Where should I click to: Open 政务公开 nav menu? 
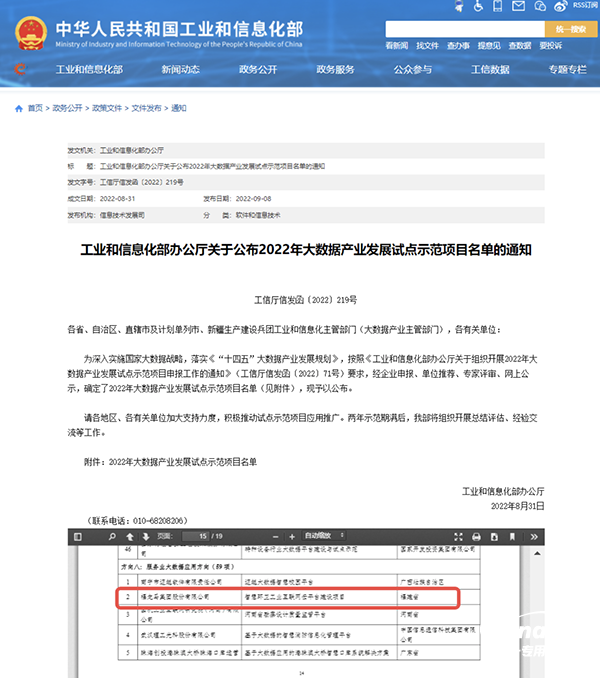(x=258, y=69)
